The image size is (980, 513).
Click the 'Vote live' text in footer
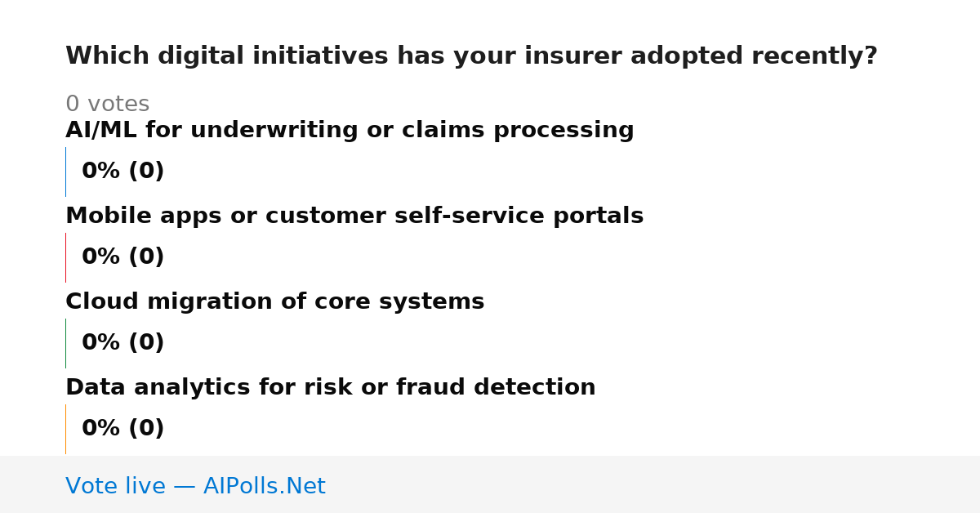(115, 487)
